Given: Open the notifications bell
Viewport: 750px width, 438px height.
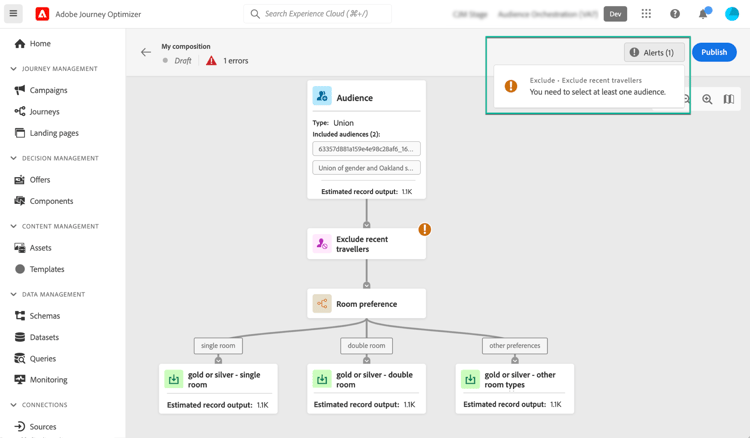Looking at the screenshot, I should tap(703, 14).
